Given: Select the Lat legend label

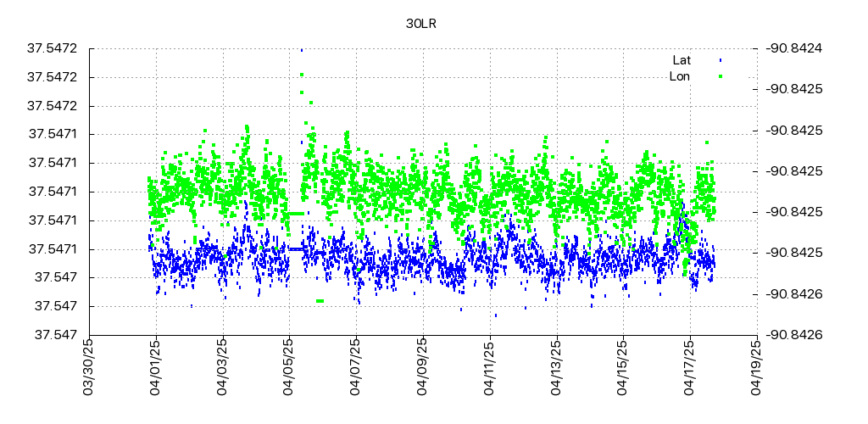Looking at the screenshot, I should pyautogui.click(x=682, y=60).
